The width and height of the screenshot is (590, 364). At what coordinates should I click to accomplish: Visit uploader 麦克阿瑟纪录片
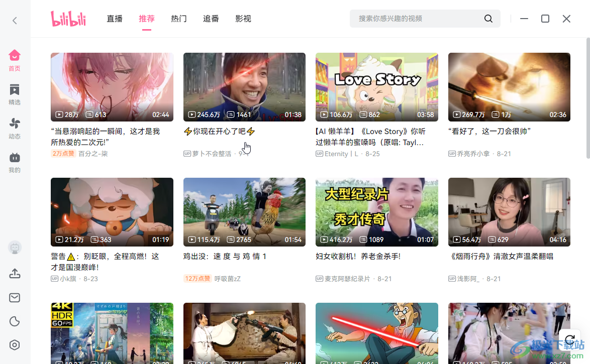click(x=347, y=279)
